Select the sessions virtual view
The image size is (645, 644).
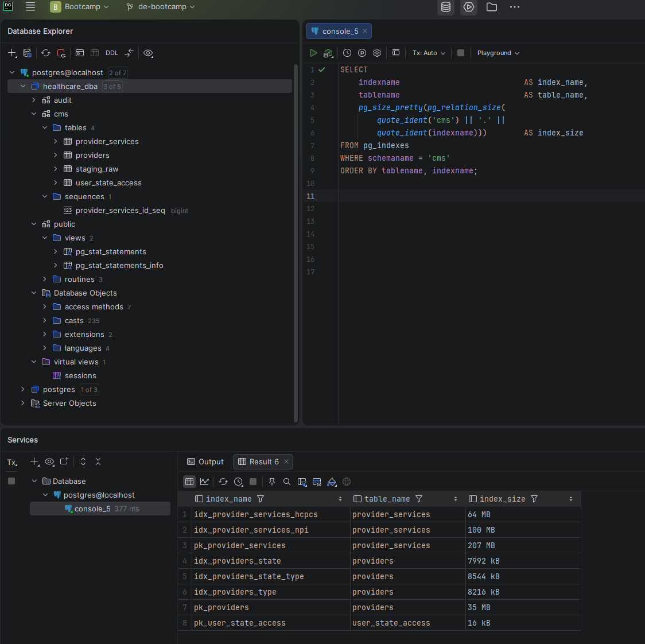click(80, 376)
